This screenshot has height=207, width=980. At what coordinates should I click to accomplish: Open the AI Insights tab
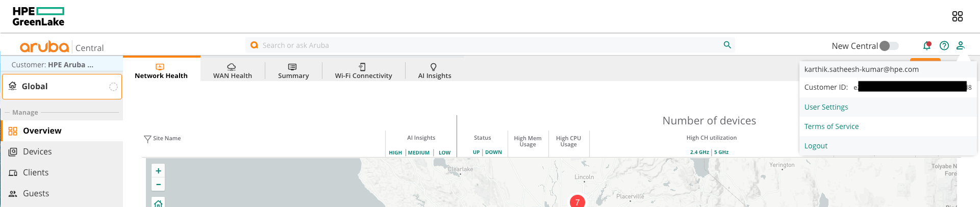click(x=435, y=70)
